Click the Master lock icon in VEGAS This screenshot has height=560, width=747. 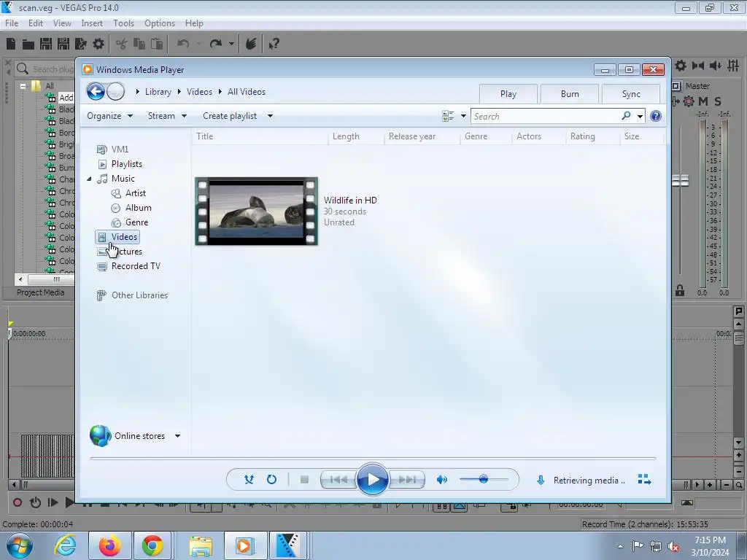coord(680,290)
